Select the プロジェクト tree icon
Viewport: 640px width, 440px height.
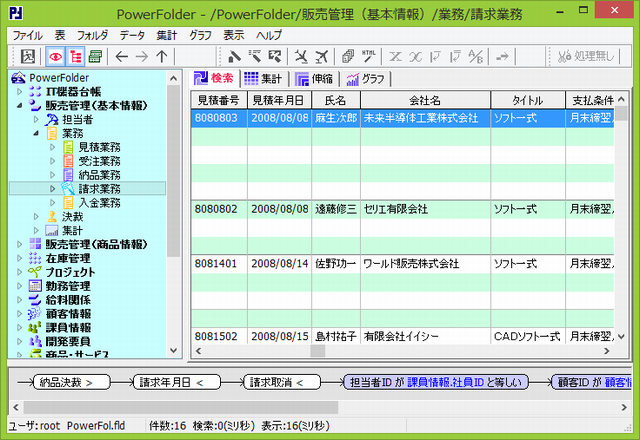(x=35, y=272)
